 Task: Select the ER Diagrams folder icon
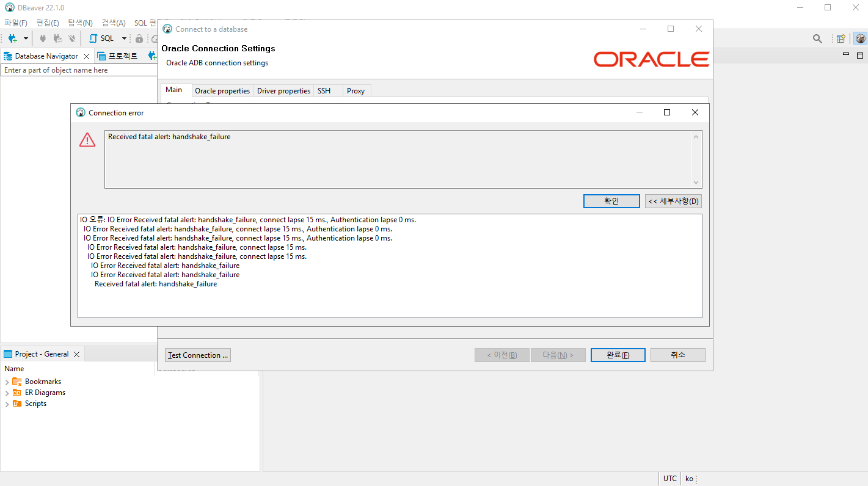click(17, 393)
